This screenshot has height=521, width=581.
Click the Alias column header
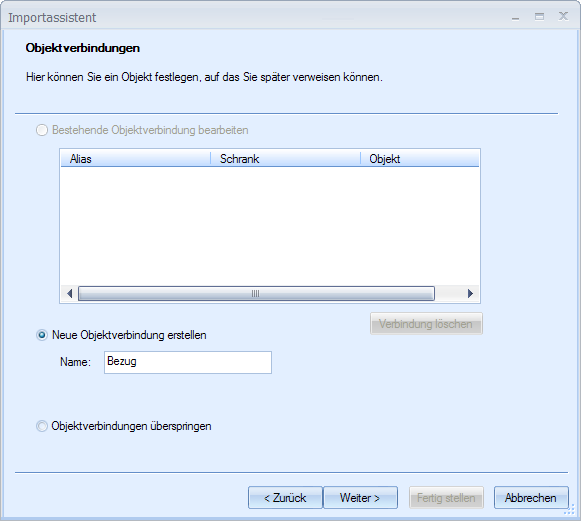coord(136,159)
